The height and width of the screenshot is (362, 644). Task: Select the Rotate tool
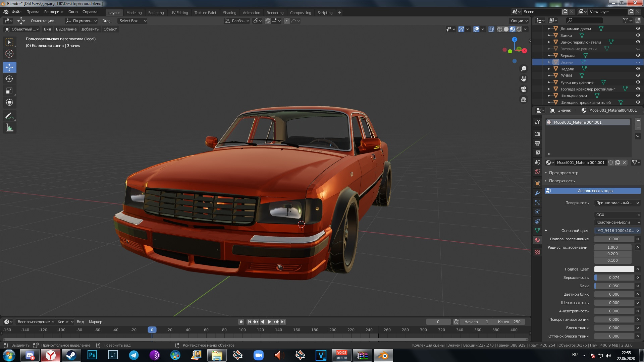[x=9, y=79]
